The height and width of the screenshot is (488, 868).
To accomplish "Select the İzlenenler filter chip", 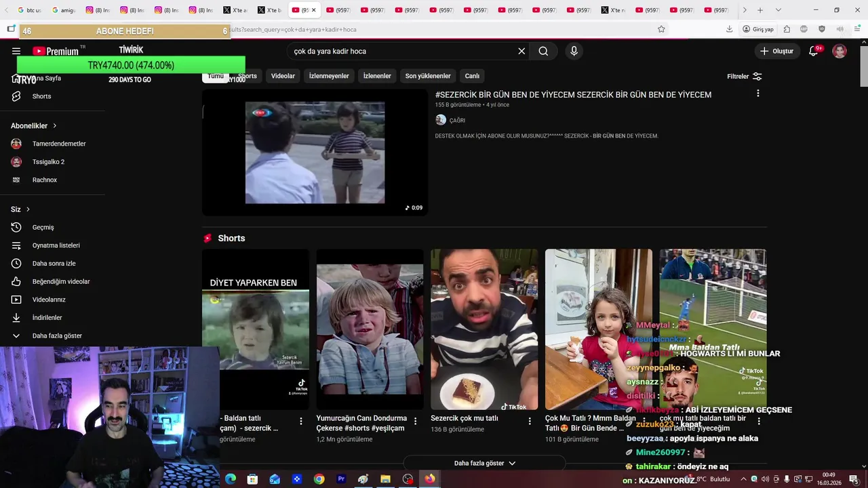I will pyautogui.click(x=377, y=76).
